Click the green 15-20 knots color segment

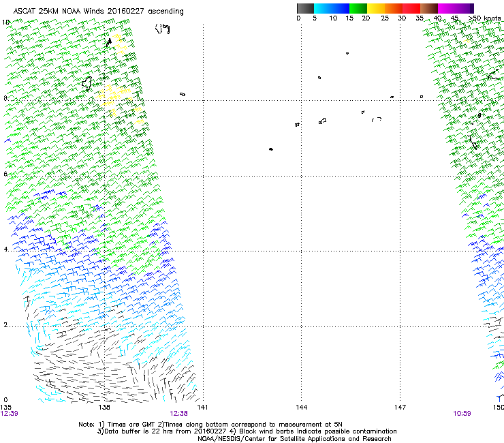pyautogui.click(x=358, y=8)
